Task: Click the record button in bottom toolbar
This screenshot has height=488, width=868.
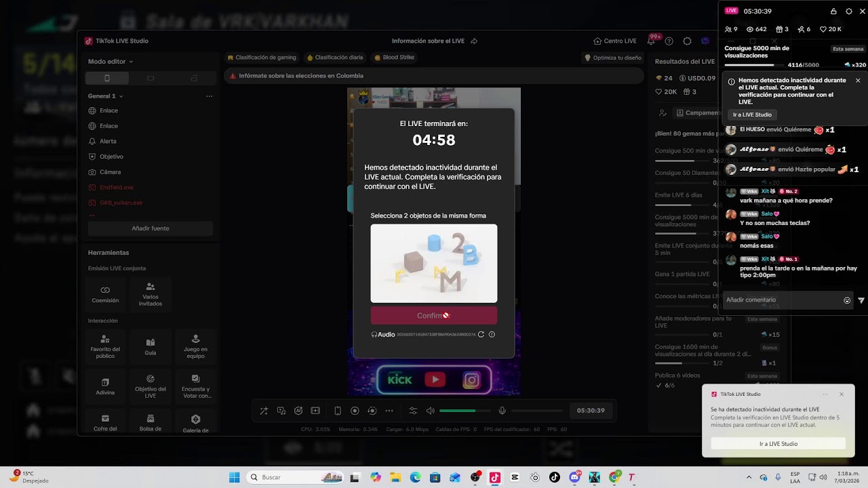Action: click(x=355, y=411)
